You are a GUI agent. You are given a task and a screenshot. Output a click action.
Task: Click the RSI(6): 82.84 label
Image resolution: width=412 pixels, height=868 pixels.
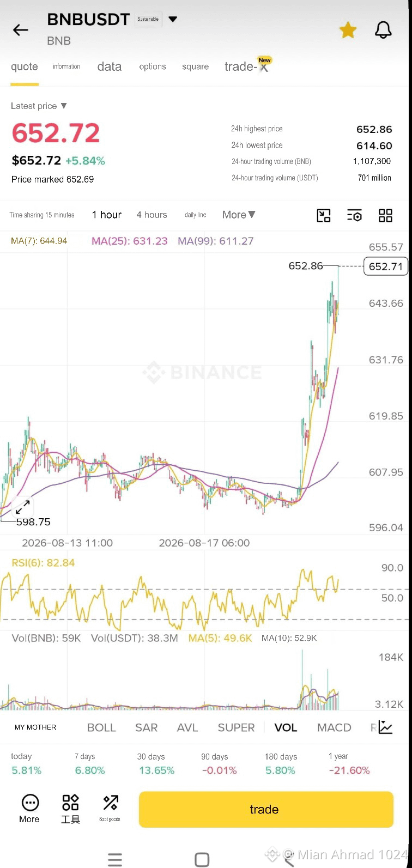coord(44,563)
